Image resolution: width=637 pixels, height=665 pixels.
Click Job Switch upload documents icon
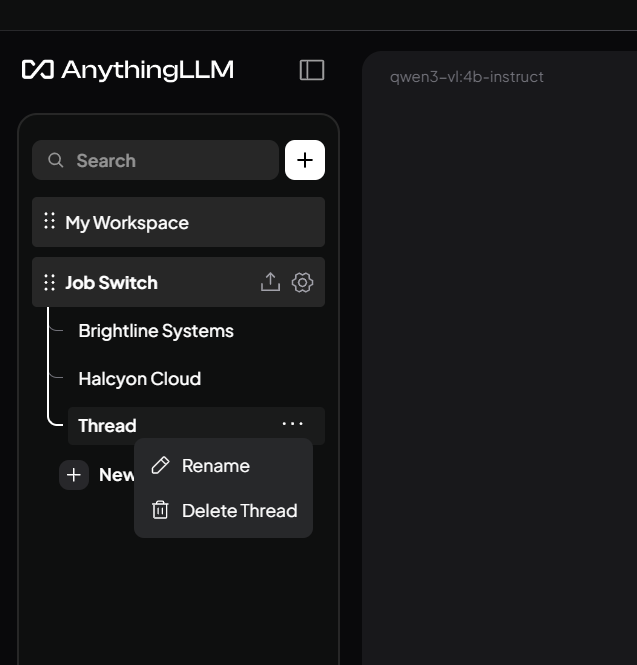(271, 282)
